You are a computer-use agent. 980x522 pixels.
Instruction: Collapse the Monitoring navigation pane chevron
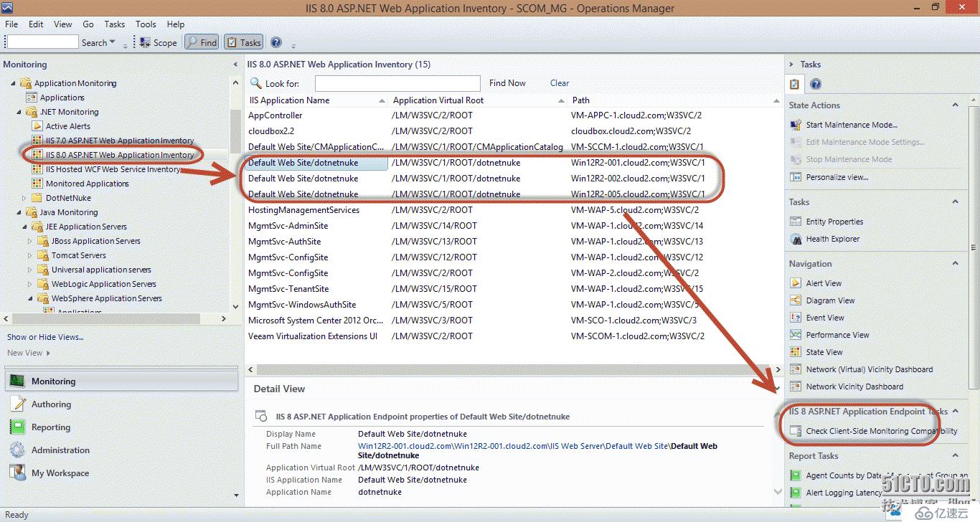(235, 65)
